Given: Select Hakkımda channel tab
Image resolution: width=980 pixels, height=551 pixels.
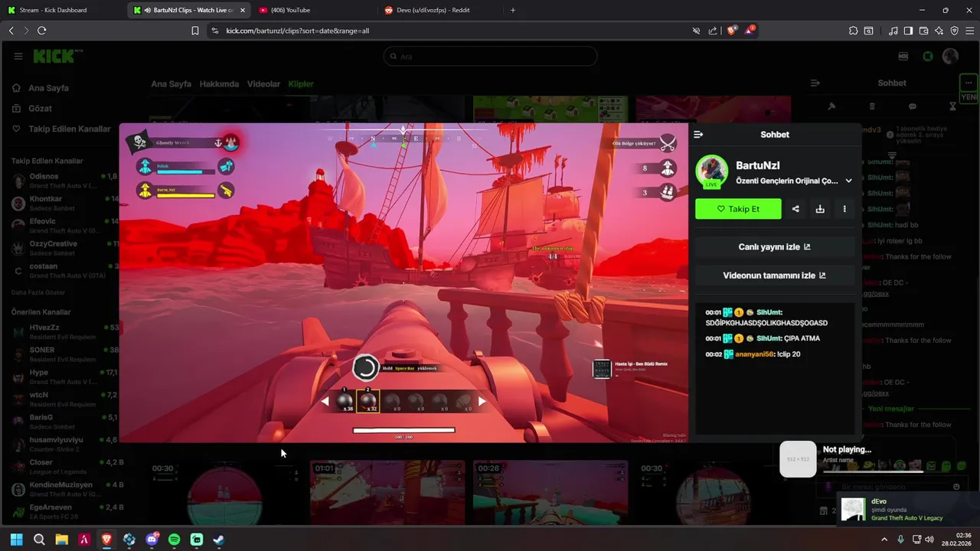Looking at the screenshot, I should click(219, 84).
